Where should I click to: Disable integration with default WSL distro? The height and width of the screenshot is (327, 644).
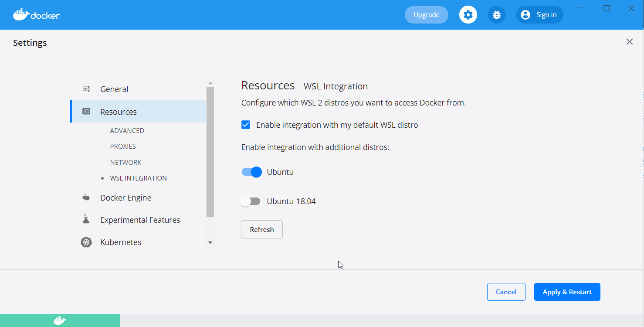point(246,124)
